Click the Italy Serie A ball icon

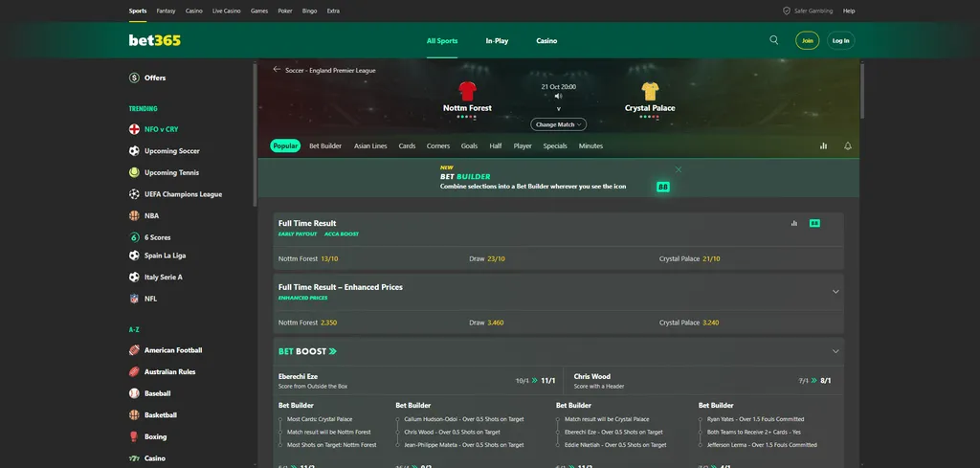point(134,277)
